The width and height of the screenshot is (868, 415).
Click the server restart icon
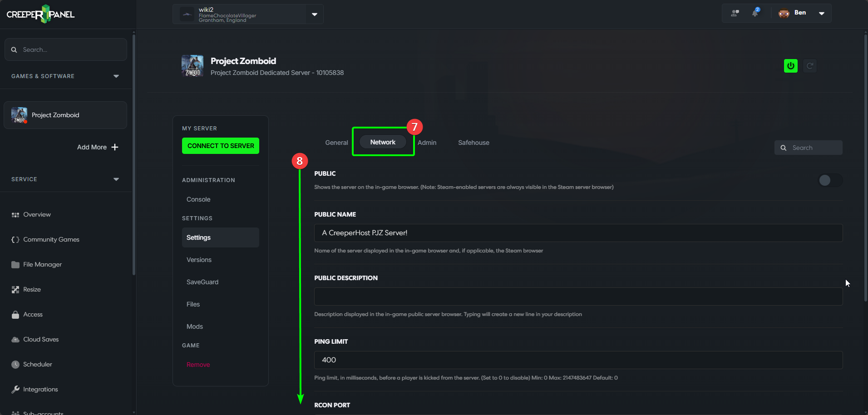809,66
